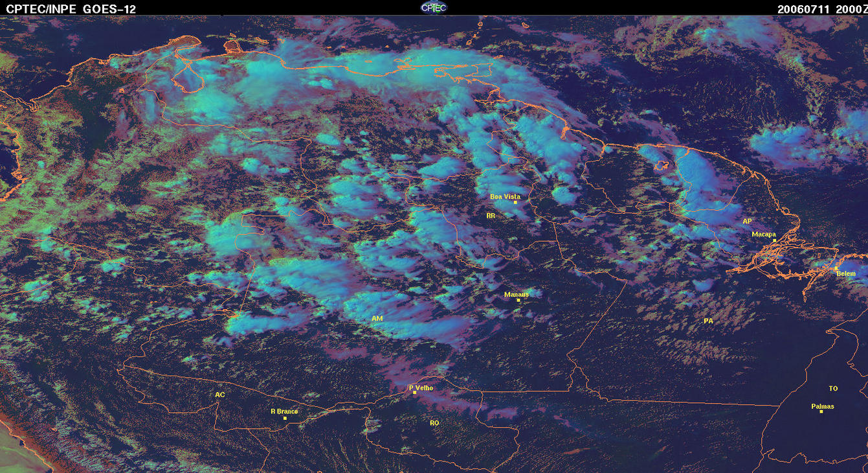
Task: Select the AM state label
Action: (x=377, y=319)
